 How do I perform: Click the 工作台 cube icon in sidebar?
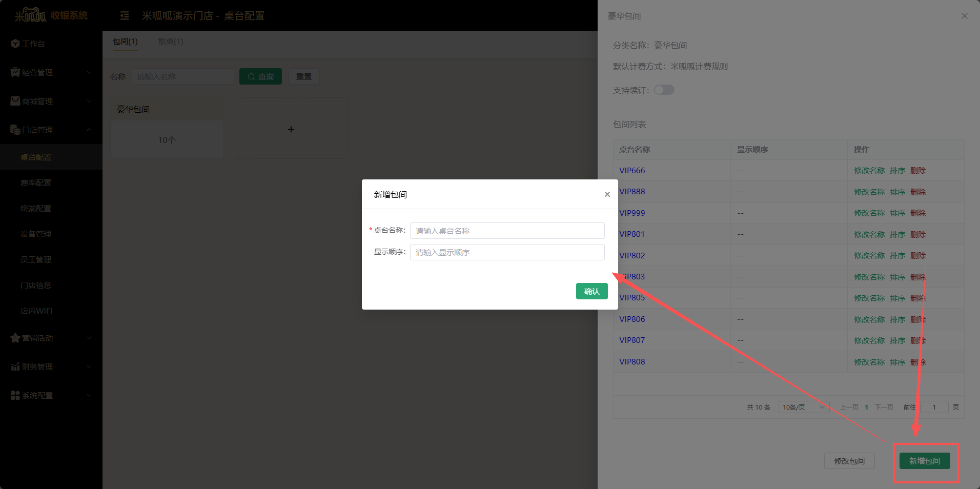pyautogui.click(x=15, y=44)
